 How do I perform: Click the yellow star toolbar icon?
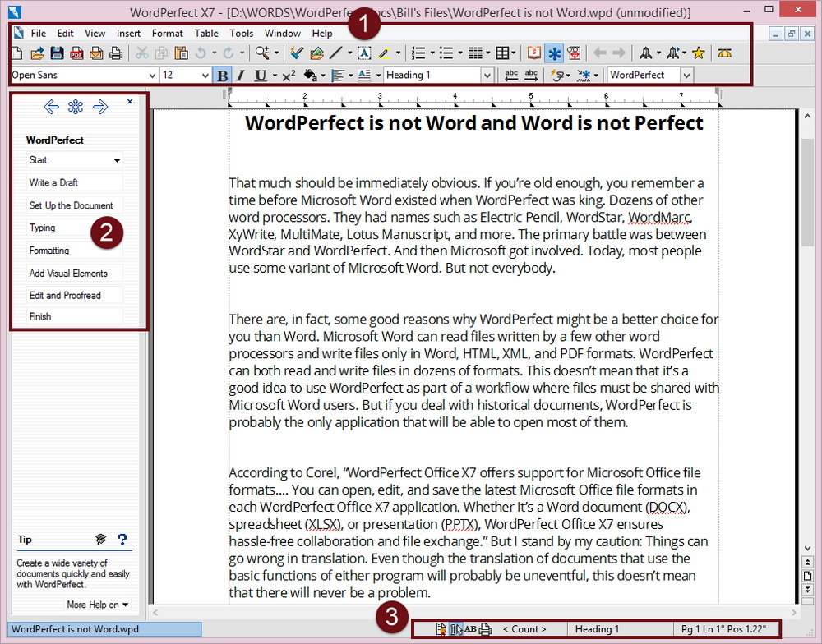[x=698, y=53]
